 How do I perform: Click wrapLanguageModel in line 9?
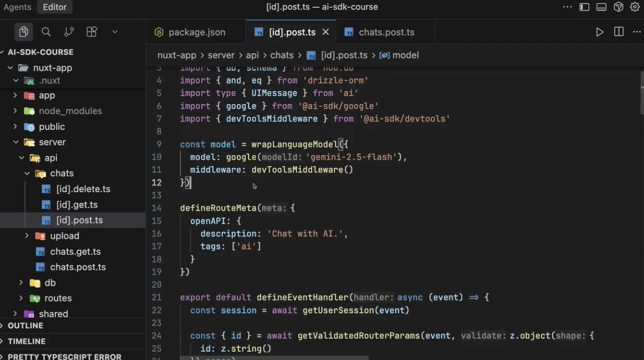coord(295,144)
